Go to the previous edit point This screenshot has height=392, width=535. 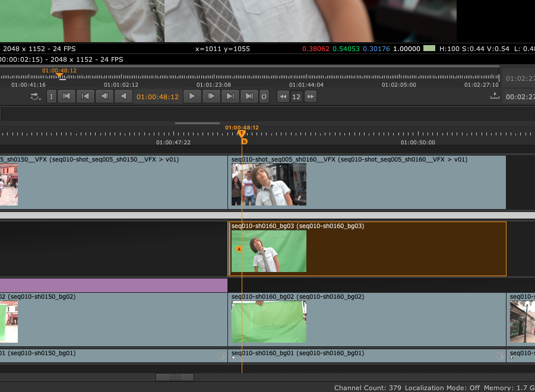tap(86, 96)
